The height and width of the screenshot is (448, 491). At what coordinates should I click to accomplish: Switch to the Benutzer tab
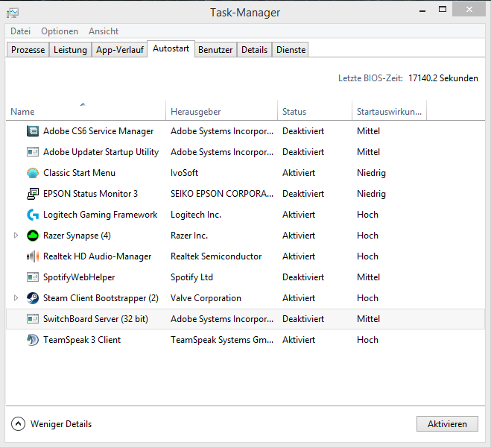[x=215, y=50]
